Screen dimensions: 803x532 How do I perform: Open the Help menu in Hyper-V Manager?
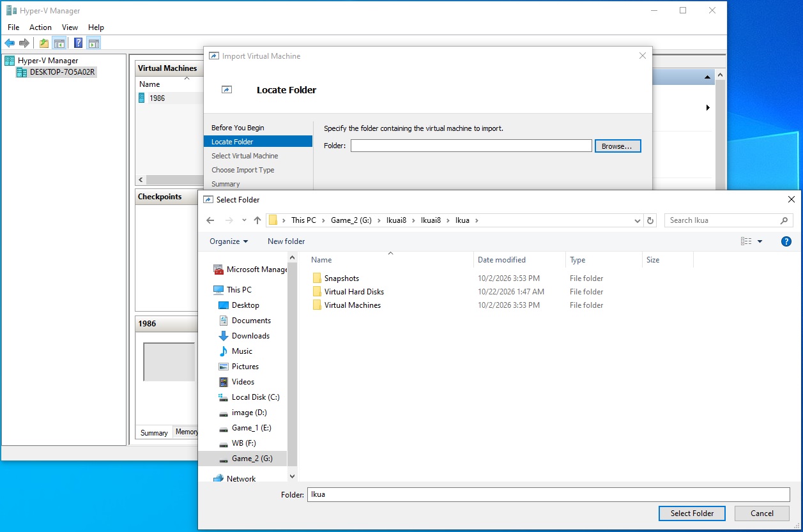point(96,27)
